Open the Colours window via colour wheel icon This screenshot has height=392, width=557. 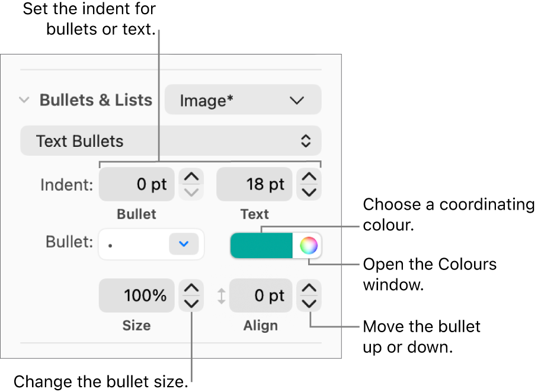tap(309, 245)
